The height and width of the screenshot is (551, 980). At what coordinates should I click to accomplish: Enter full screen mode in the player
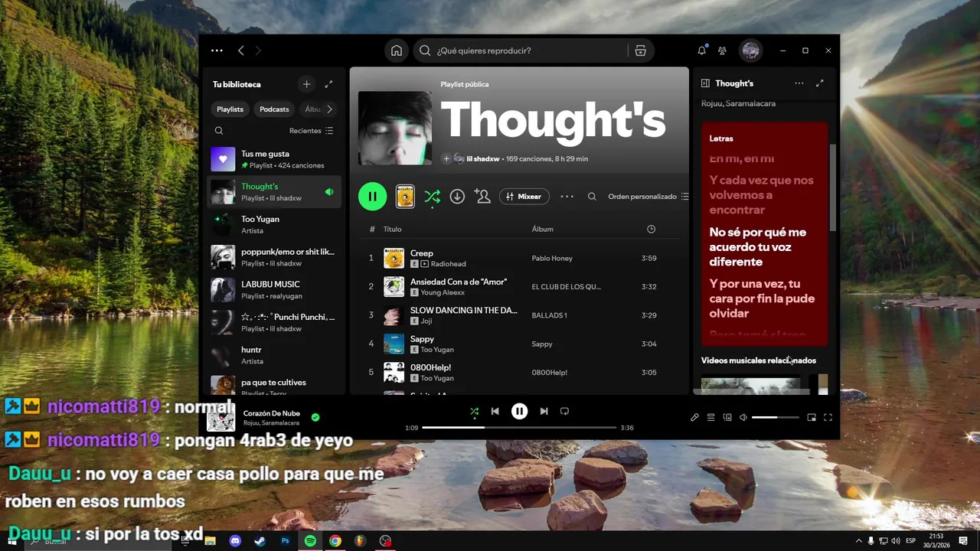coord(828,417)
